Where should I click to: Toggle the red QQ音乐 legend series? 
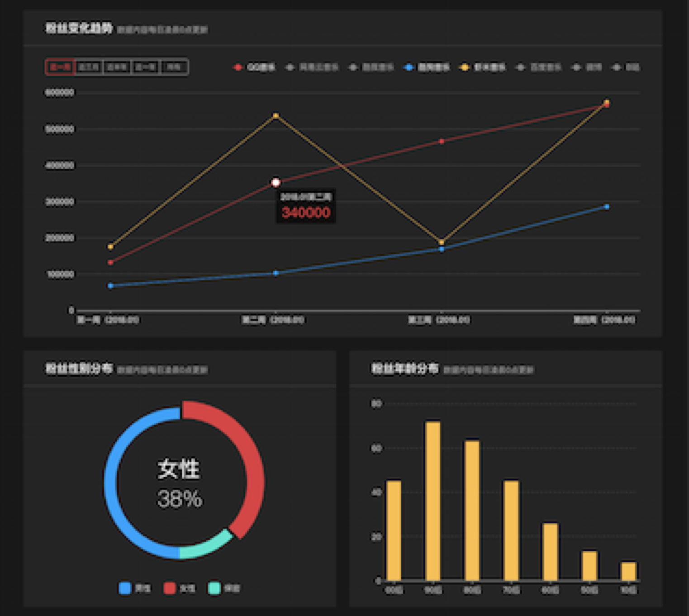[x=254, y=67]
